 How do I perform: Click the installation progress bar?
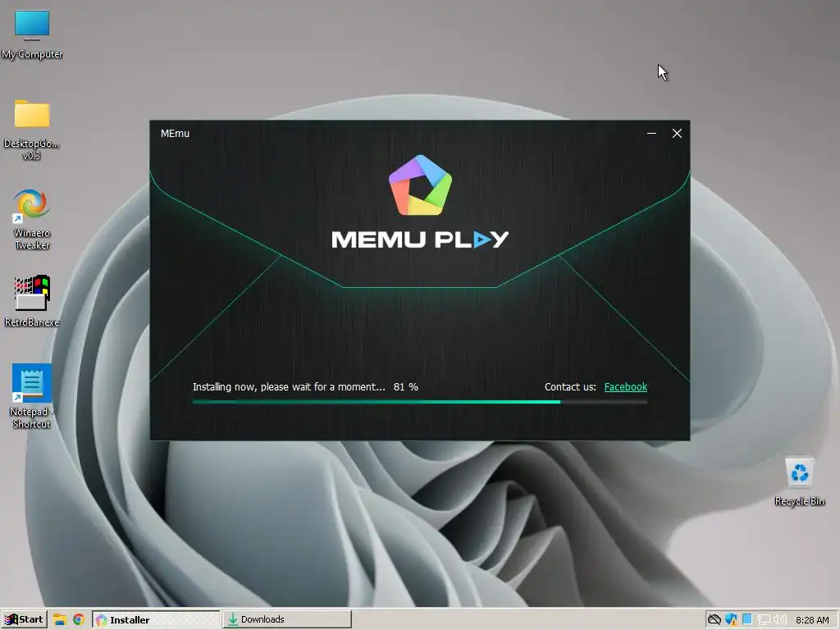[x=420, y=402]
